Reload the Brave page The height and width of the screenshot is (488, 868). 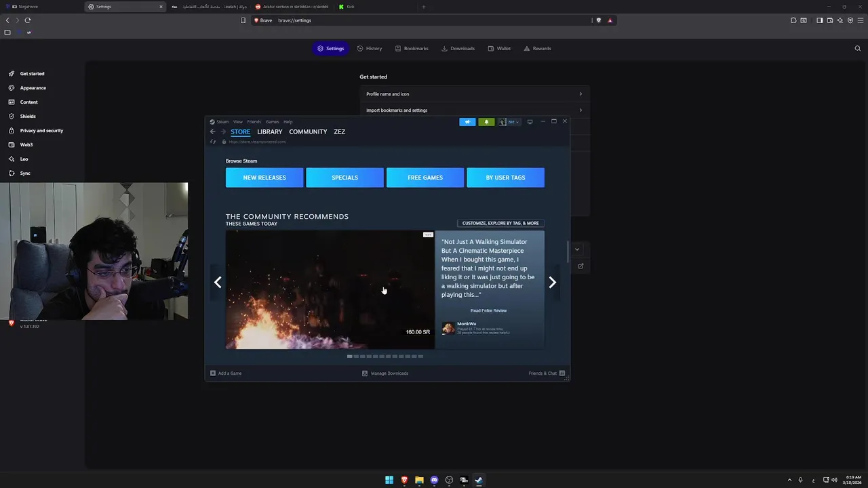point(28,20)
